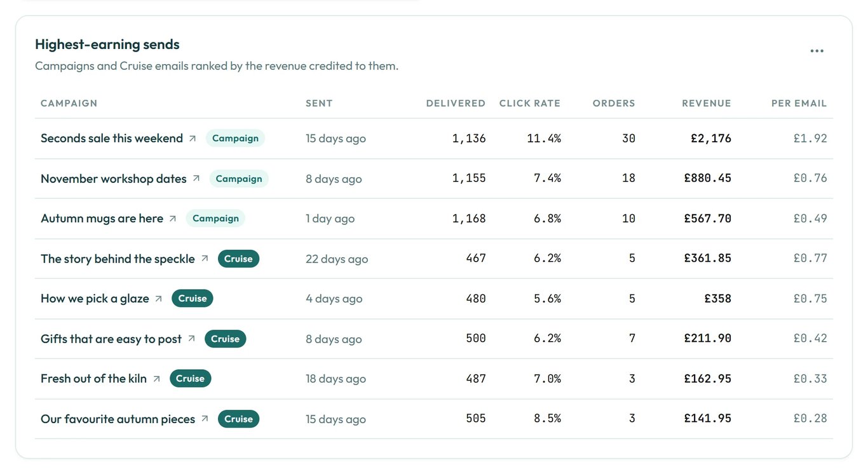The width and height of the screenshot is (868, 474).
Task: Click the arrow icon beside Our favourite autumn pieces
Action: [x=205, y=419]
